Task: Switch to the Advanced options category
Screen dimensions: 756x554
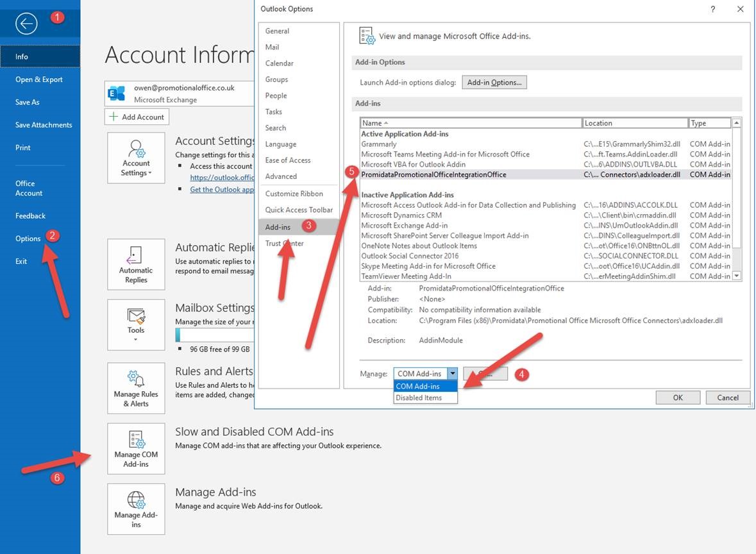Action: click(299, 176)
